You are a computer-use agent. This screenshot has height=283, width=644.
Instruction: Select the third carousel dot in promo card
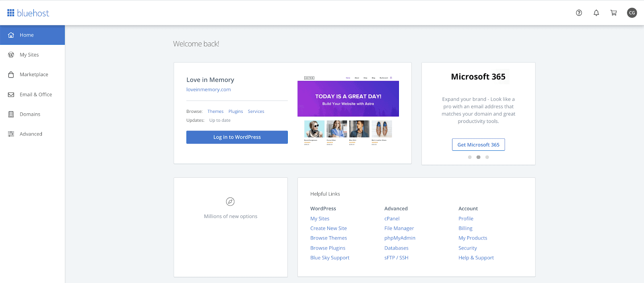487,157
